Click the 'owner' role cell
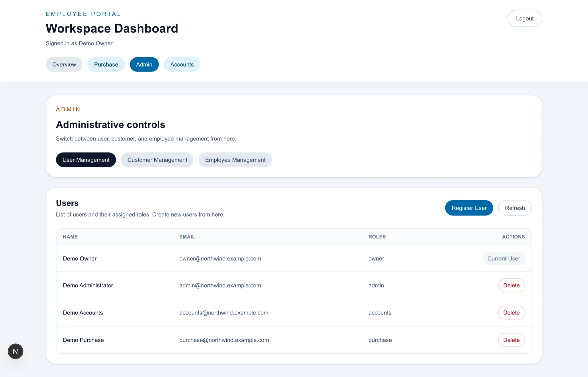 coord(376,259)
